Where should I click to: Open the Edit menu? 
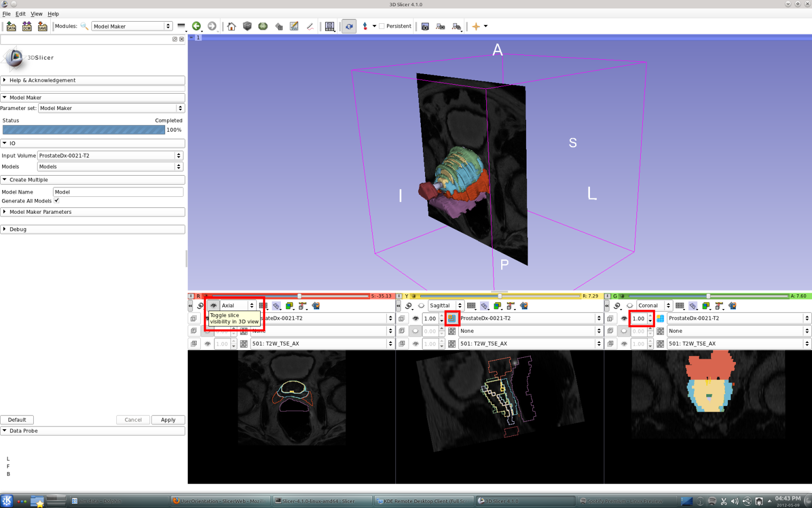(x=21, y=14)
